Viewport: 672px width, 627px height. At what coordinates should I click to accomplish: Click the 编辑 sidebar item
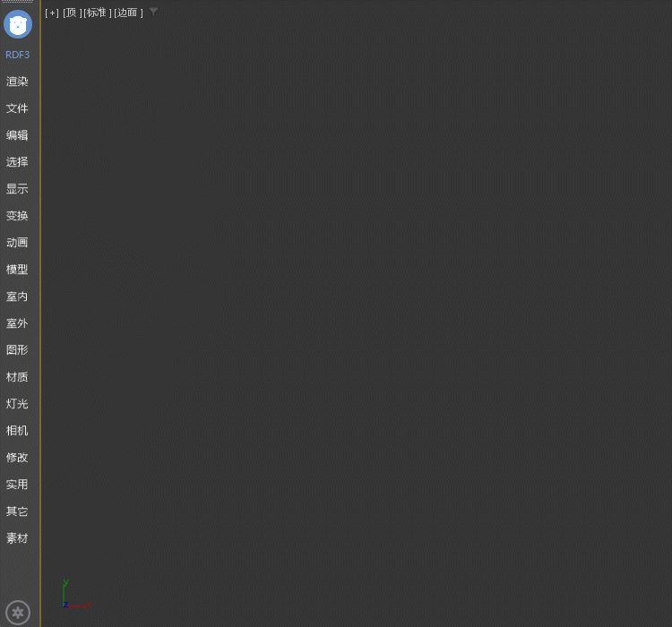(18, 135)
